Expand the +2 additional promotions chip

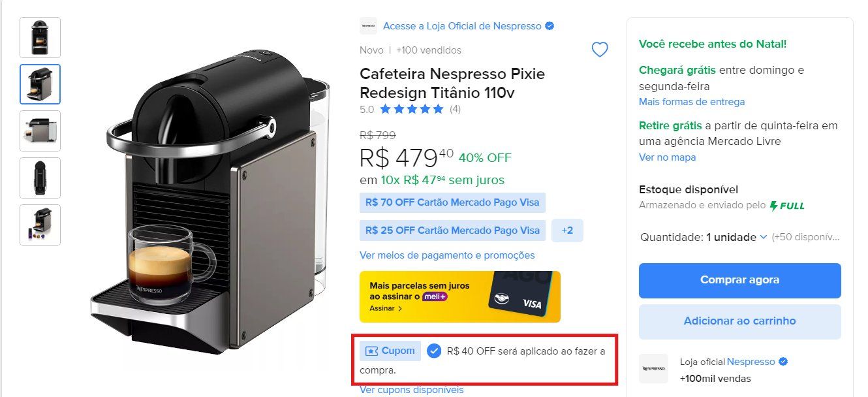coord(567,230)
